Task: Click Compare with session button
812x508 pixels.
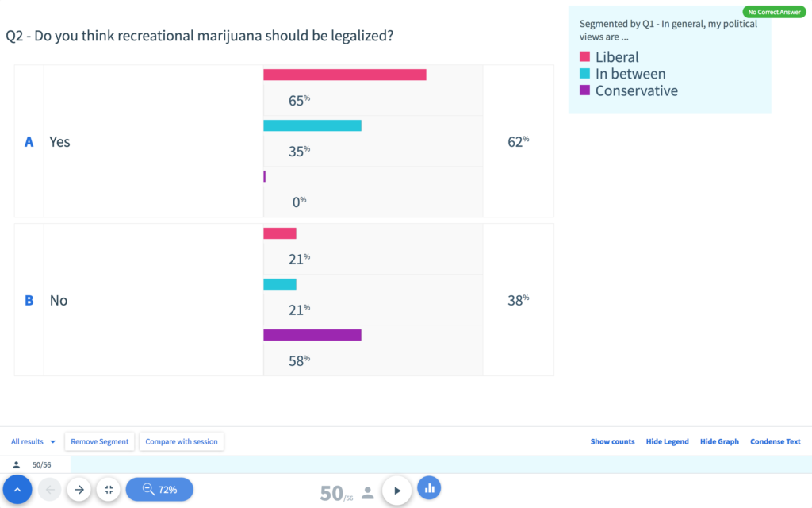Action: 182,441
